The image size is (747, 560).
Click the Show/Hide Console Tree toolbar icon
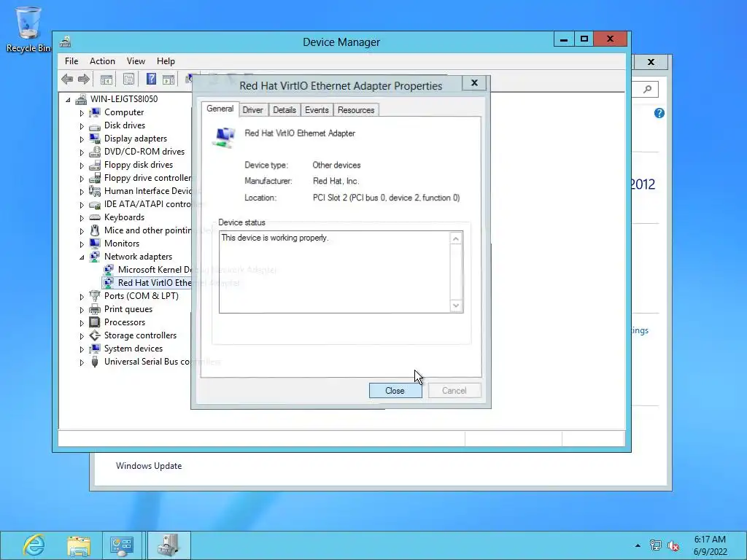[107, 79]
